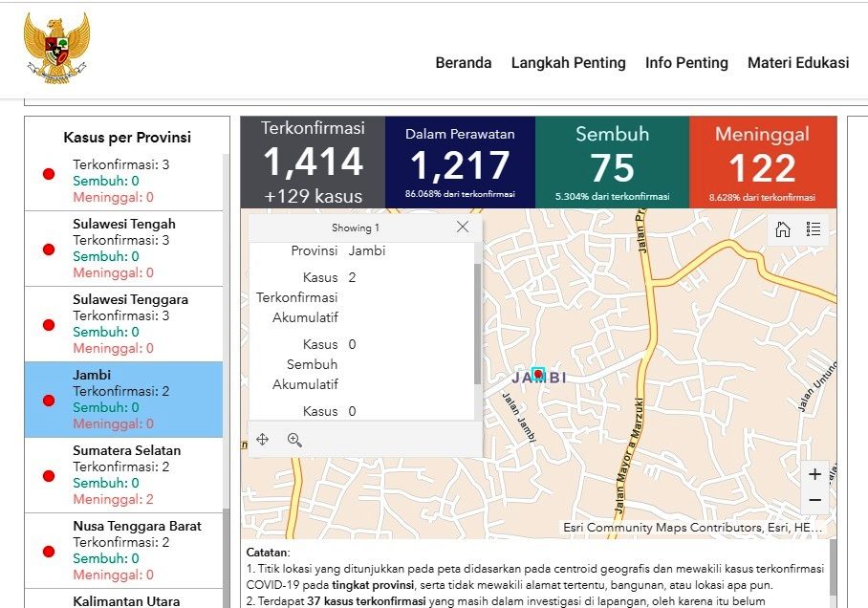Go to Info Penting page
Image resolution: width=868 pixels, height=608 pixels.
coord(686,63)
